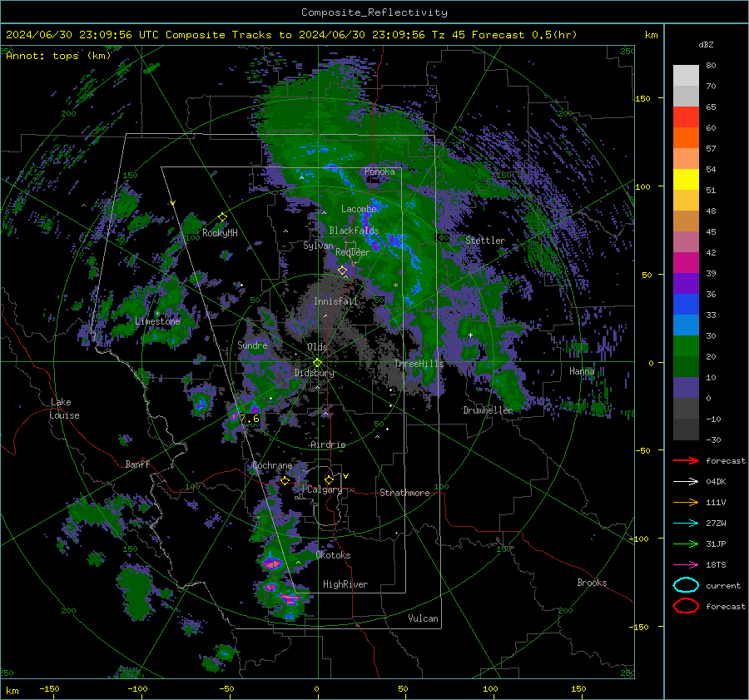Click the Composite_Reflectivity title
This screenshot has height=700, width=749.
[374, 12]
